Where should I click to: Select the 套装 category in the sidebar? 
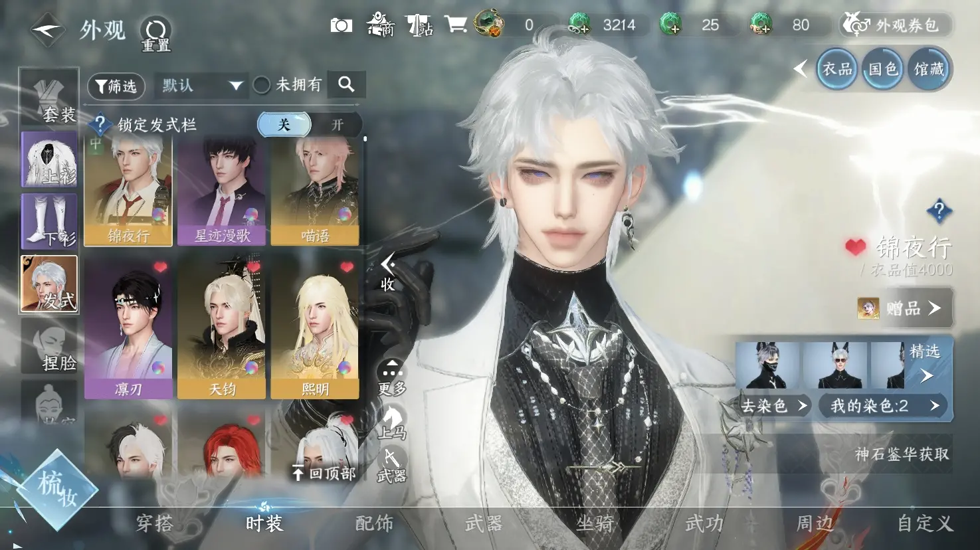click(x=49, y=97)
